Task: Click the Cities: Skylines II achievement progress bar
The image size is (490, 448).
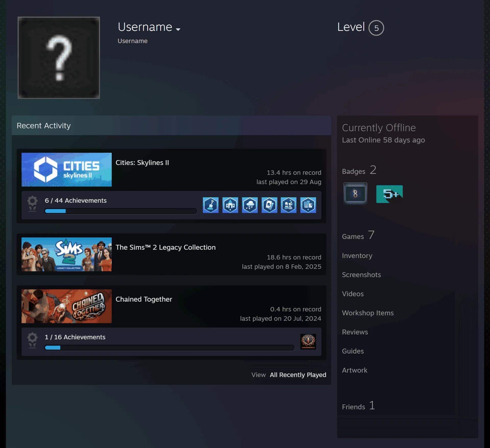Action: point(121,211)
